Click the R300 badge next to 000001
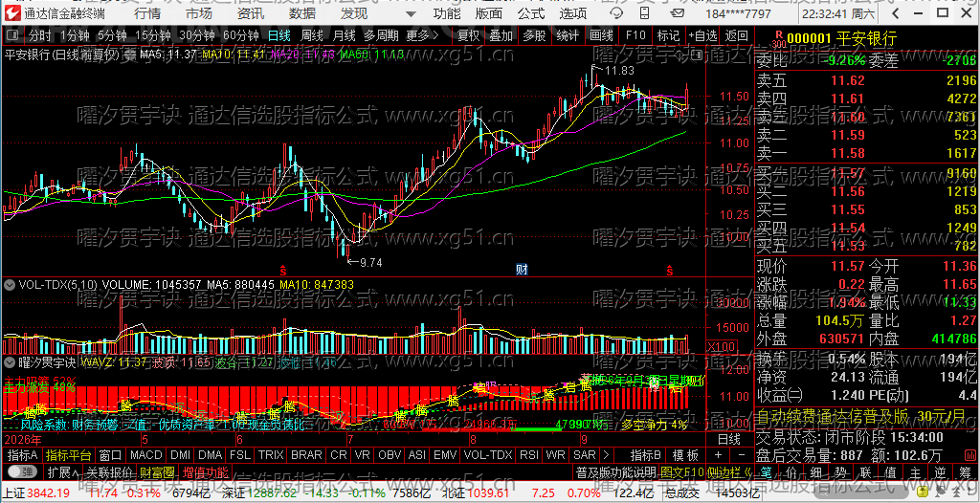This screenshot has width=980, height=503. 778,39
